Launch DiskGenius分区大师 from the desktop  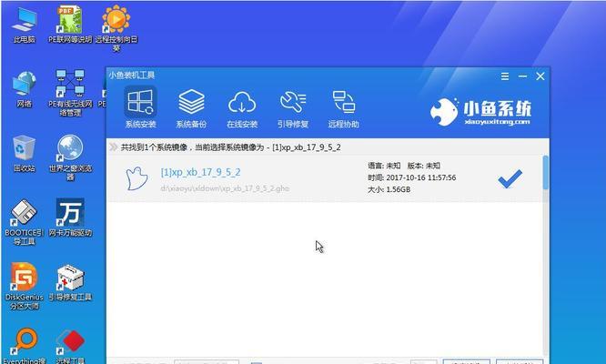click(x=24, y=287)
